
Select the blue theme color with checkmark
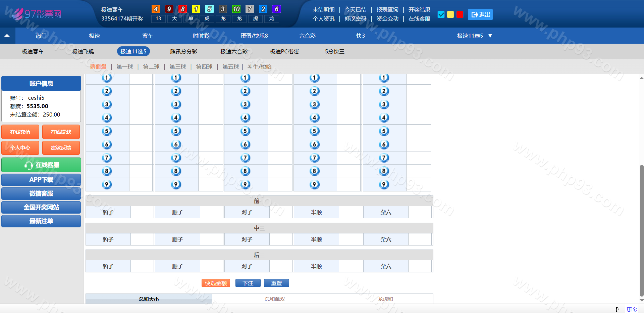[x=441, y=14]
